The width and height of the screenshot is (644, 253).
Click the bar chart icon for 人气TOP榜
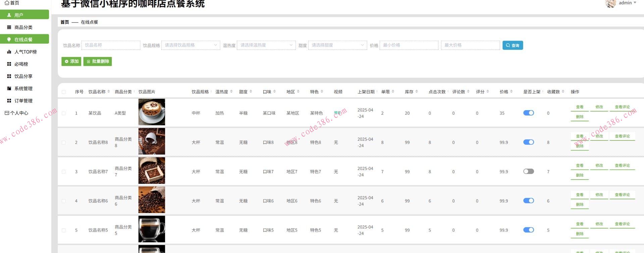[x=9, y=52]
